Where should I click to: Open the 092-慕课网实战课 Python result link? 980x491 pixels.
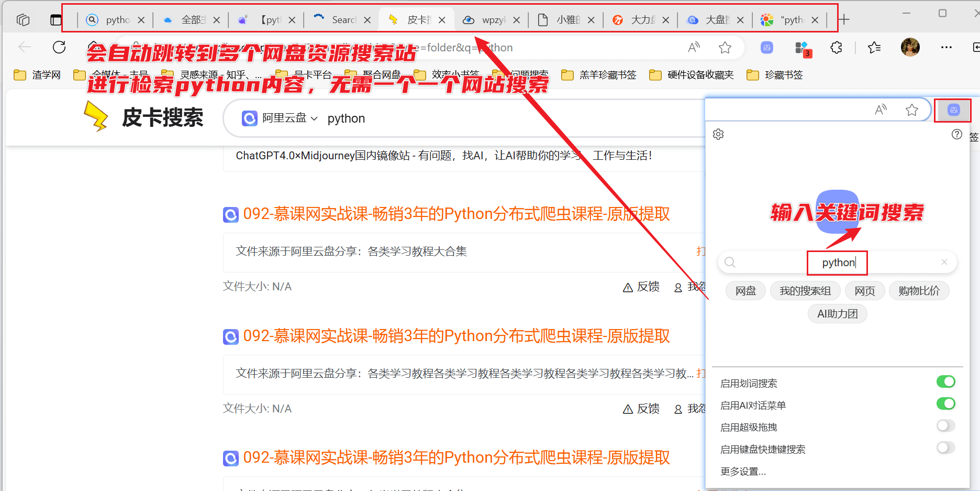[x=456, y=213]
